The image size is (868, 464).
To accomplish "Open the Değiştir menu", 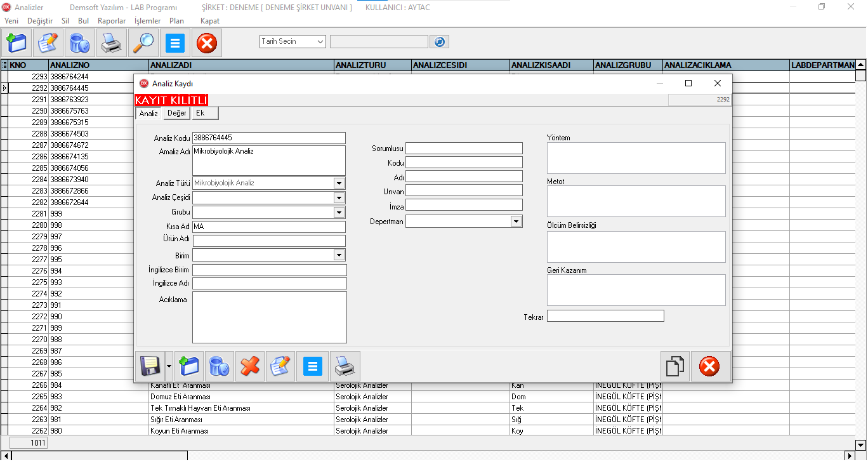I will click(x=40, y=21).
